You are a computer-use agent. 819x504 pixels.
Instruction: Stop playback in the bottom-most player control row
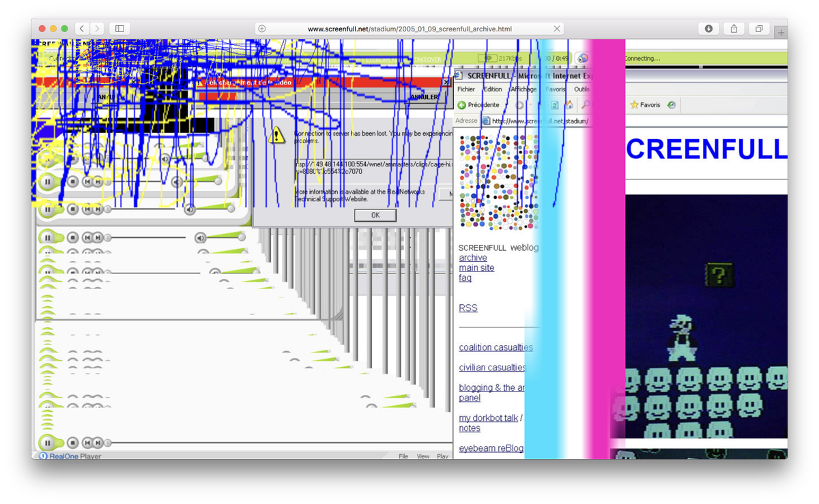(x=73, y=443)
